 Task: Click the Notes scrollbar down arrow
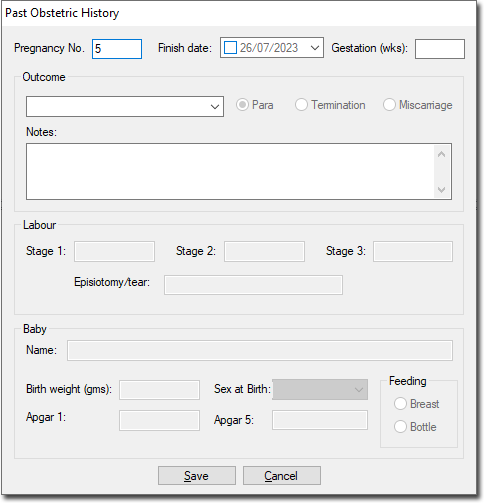pos(442,190)
